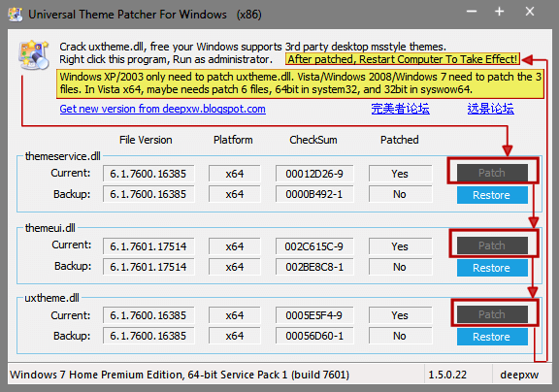This screenshot has height=392, width=559.
Task: Select themeui.dll backup version field
Action: 148,267
